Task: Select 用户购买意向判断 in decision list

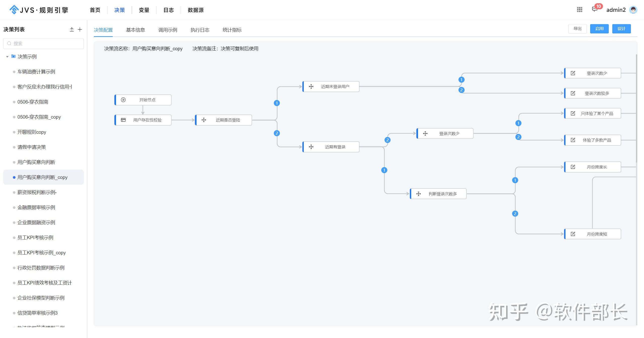Action: pos(36,162)
